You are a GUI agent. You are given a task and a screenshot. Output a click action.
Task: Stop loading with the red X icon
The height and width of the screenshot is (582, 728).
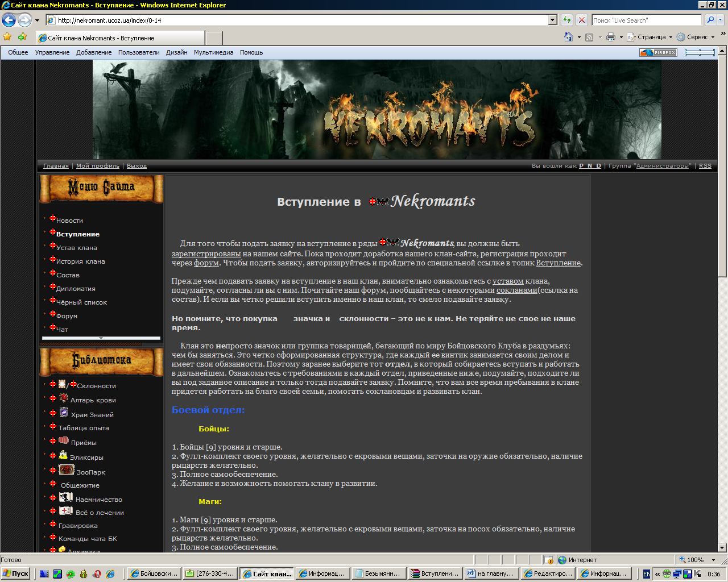click(x=581, y=20)
